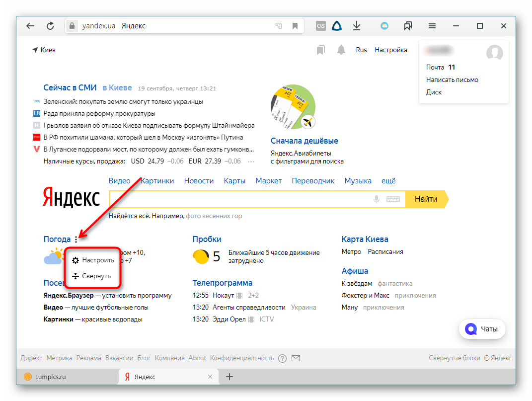Open the Чаты chat button
Viewport: 532px width, 401px height.
point(482,329)
